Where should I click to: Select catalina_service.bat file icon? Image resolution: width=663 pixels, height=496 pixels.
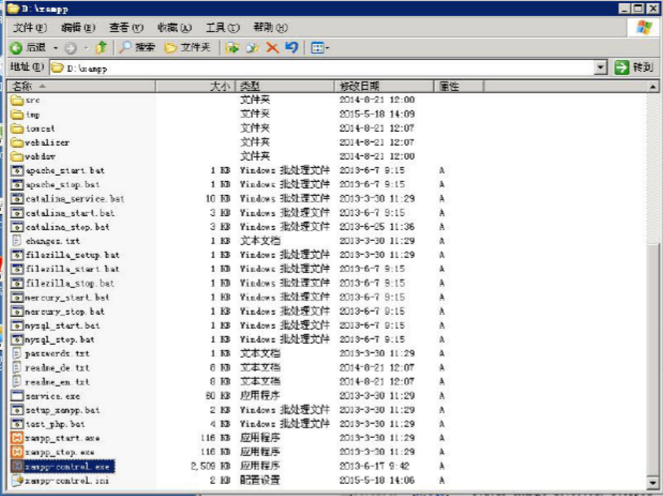tap(17, 198)
